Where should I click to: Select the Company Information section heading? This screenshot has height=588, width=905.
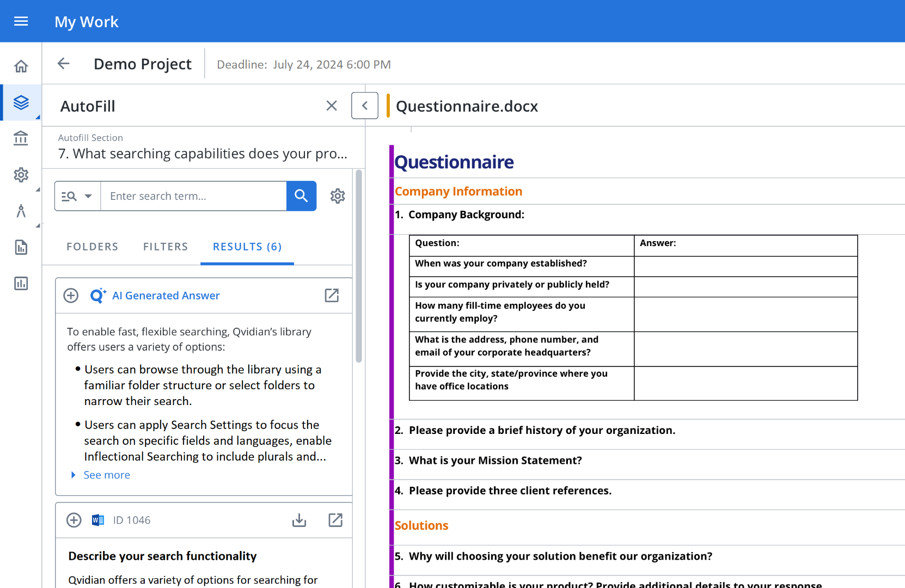458,191
